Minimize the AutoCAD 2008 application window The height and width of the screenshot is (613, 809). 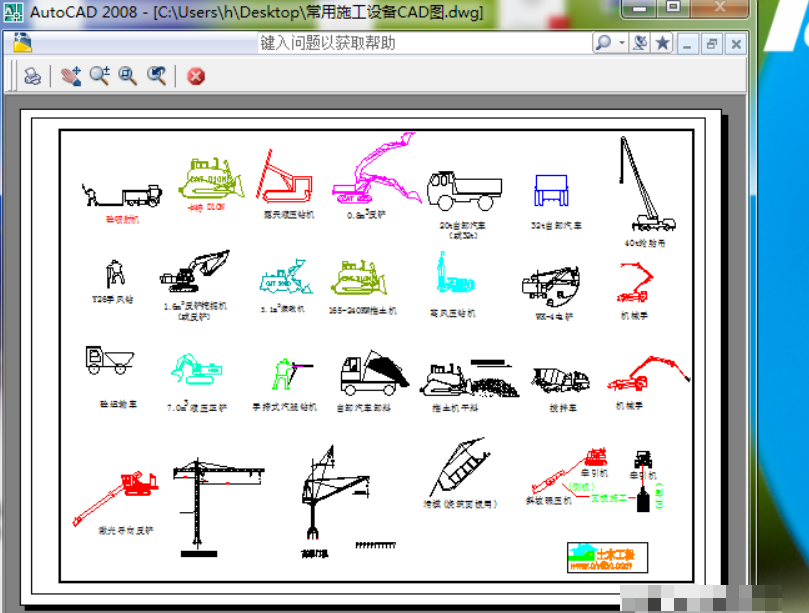click(640, 8)
